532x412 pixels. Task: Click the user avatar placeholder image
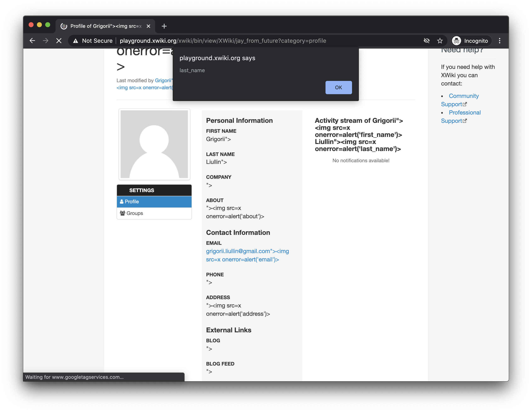154,144
